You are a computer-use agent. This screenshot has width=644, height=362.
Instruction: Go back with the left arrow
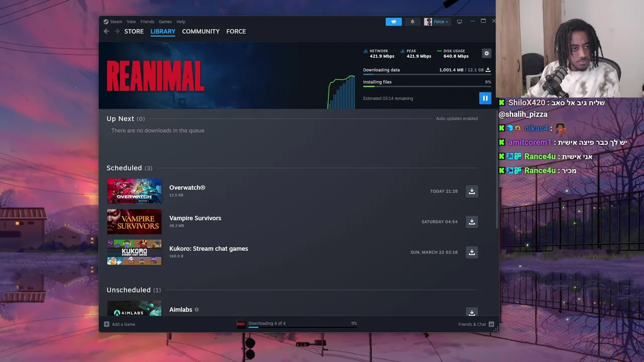(106, 31)
